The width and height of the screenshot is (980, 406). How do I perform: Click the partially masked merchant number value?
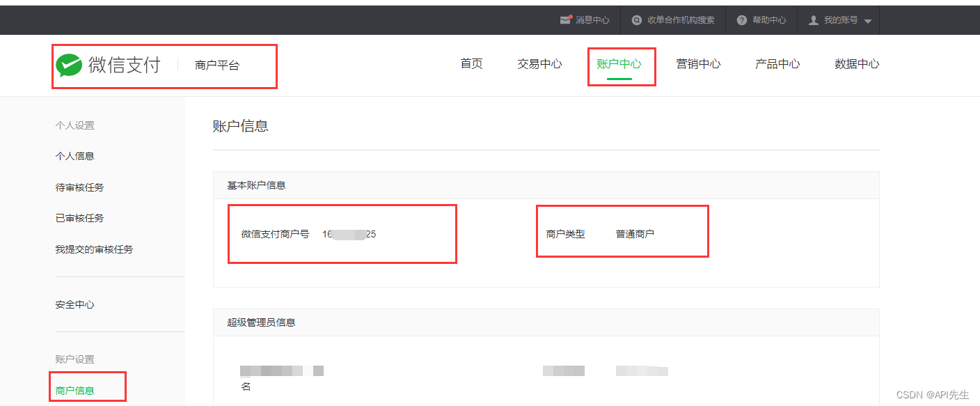(349, 234)
